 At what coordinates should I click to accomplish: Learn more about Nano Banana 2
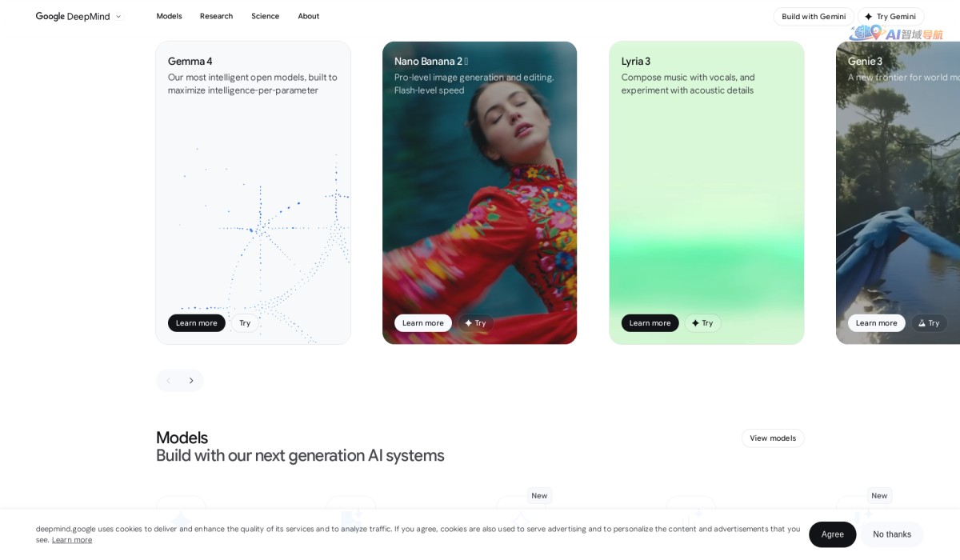pos(423,323)
